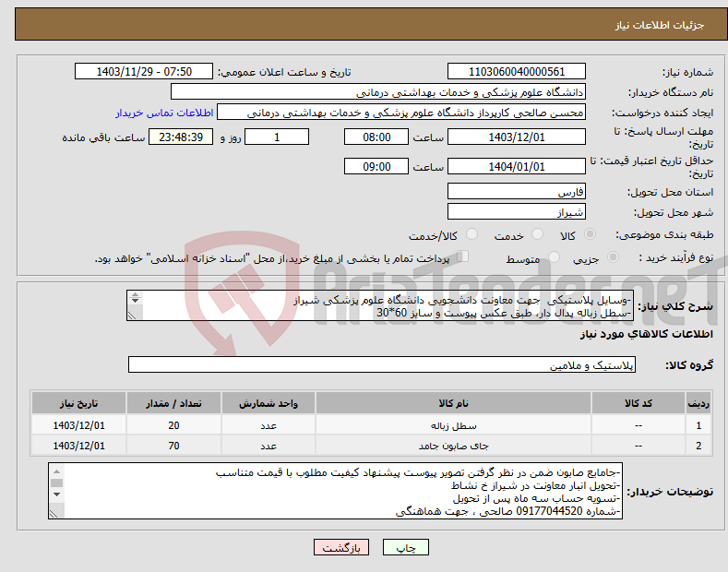Click the تاریخ نیاز column header
728x572 pixels.
[x=79, y=403]
